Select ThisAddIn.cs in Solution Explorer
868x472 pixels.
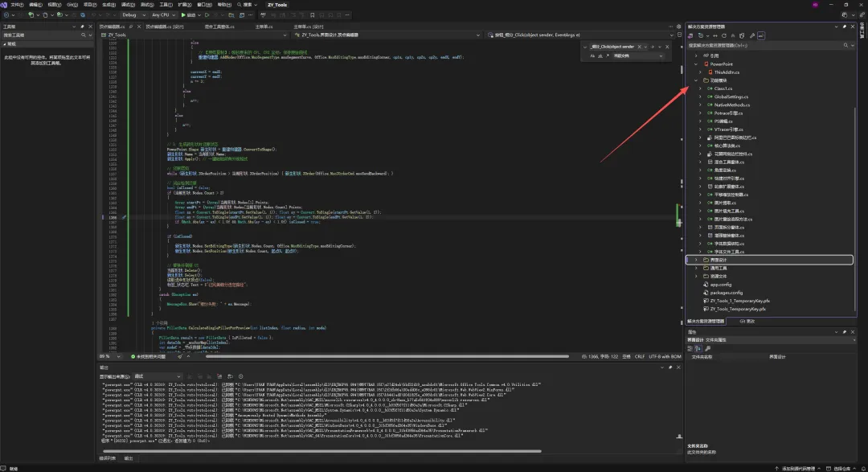(727, 72)
